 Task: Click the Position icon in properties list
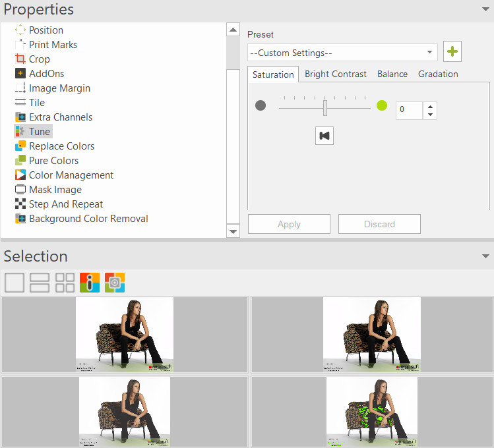point(20,30)
